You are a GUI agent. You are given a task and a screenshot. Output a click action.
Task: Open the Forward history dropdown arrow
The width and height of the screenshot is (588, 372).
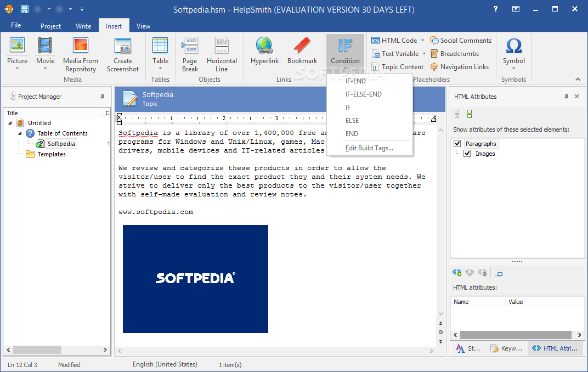point(70,9)
